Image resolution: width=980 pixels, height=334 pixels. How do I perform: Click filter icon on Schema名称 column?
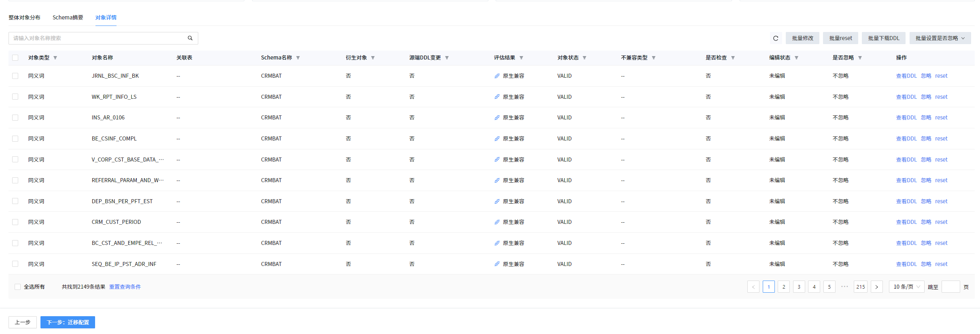coord(298,58)
